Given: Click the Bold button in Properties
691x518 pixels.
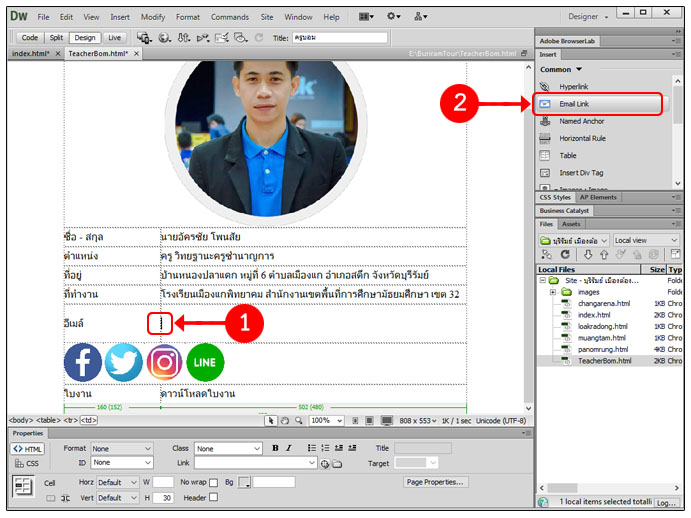Looking at the screenshot, I should [x=275, y=449].
